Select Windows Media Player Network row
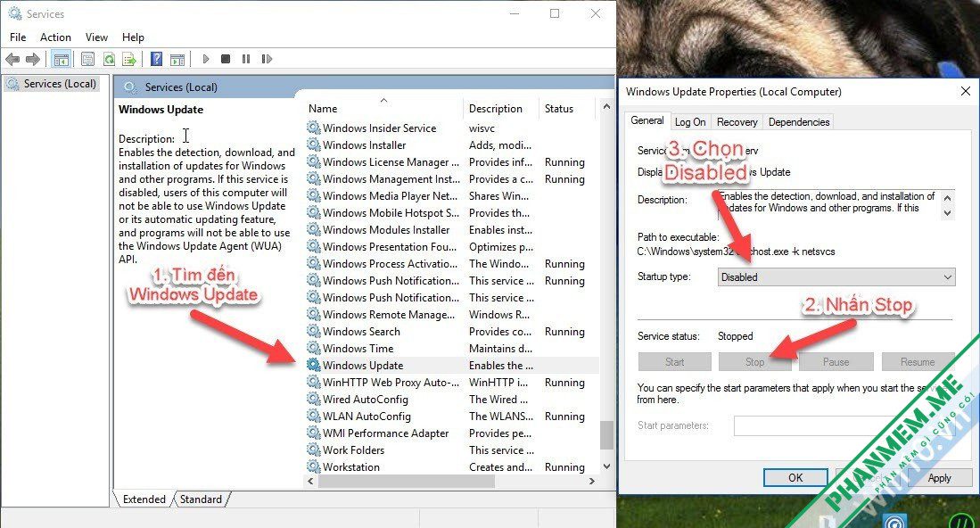The width and height of the screenshot is (980, 528). (452, 195)
